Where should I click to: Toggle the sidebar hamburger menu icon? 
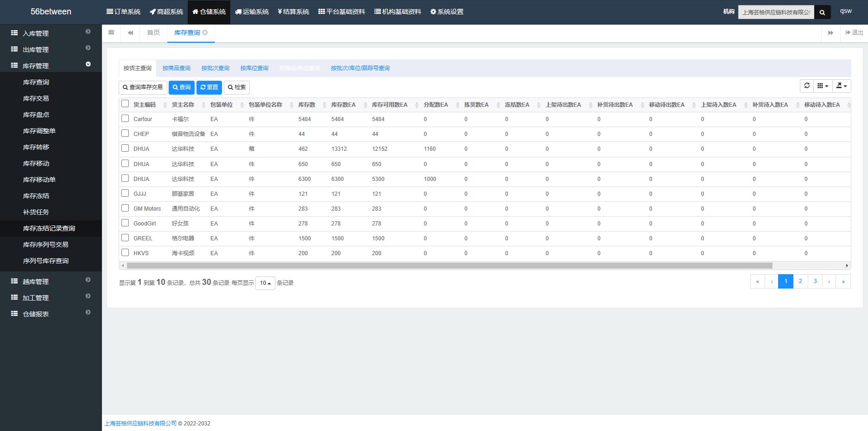tap(111, 32)
